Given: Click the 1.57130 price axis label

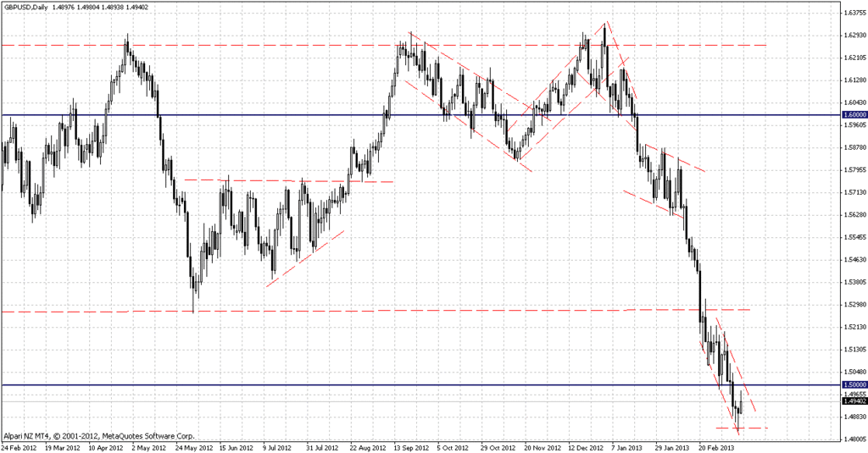Looking at the screenshot, I should [x=855, y=192].
